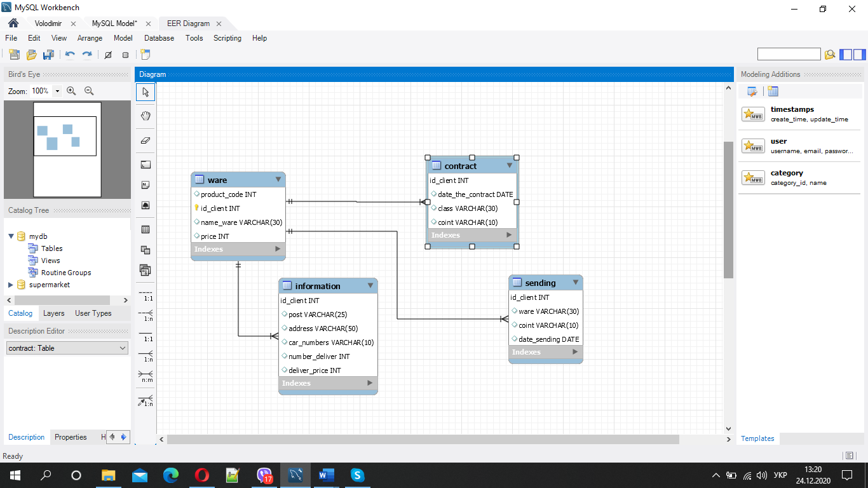Open the File menu
The width and height of the screenshot is (868, 488).
pos(11,38)
